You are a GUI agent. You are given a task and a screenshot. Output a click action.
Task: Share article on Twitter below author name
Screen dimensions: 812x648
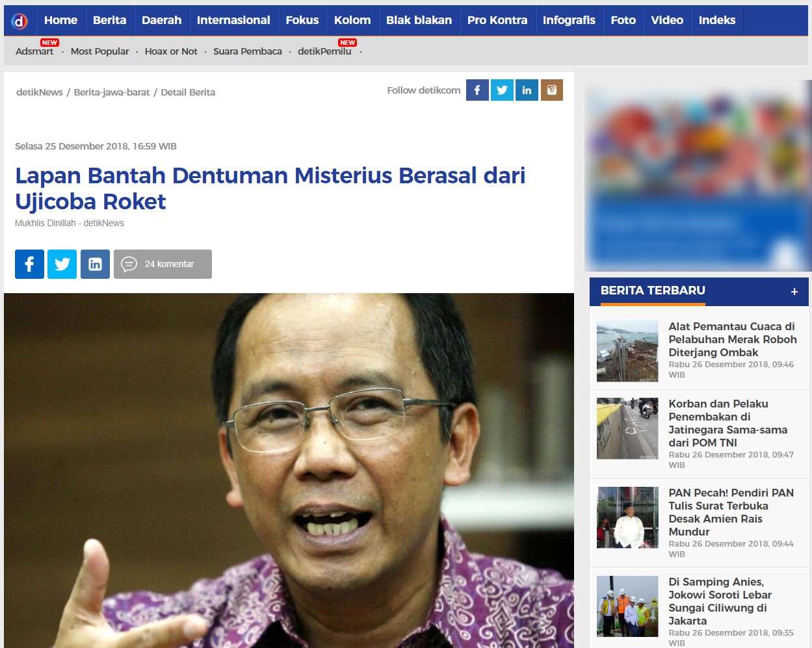[x=62, y=264]
